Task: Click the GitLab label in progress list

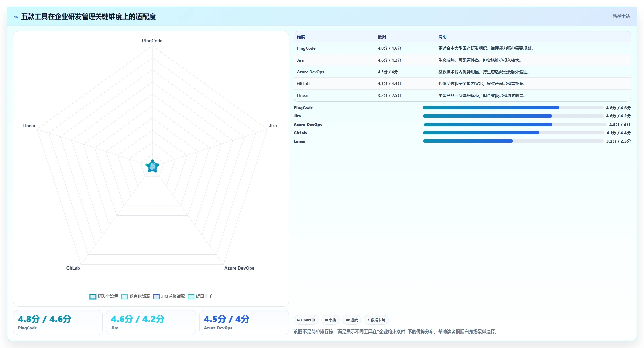Action: 300,133
